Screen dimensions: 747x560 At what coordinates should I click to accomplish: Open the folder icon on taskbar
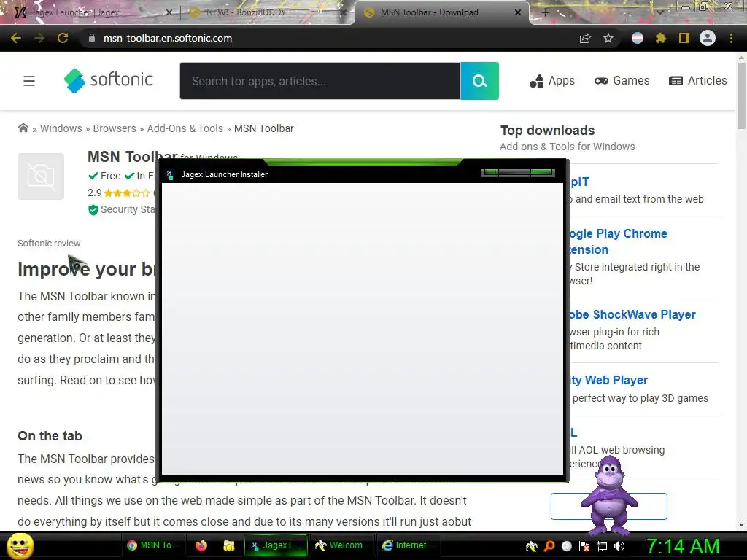pos(228,545)
